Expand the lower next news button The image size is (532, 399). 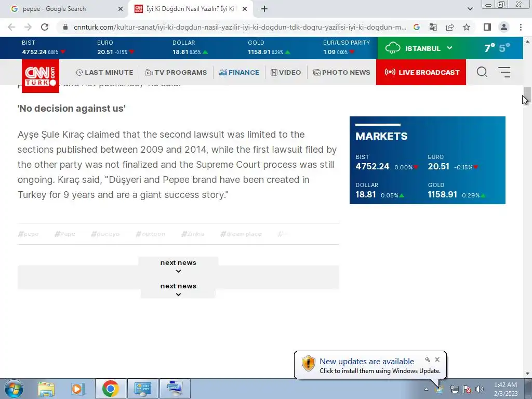(178, 290)
